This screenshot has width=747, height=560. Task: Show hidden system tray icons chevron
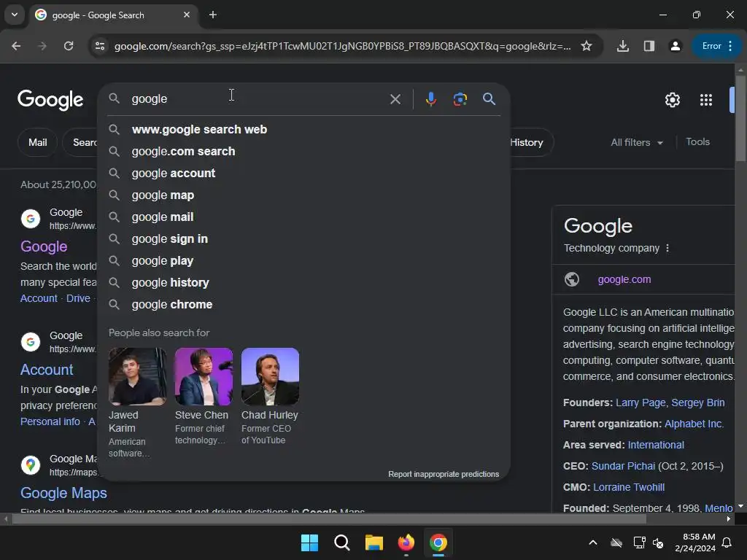[x=593, y=542]
